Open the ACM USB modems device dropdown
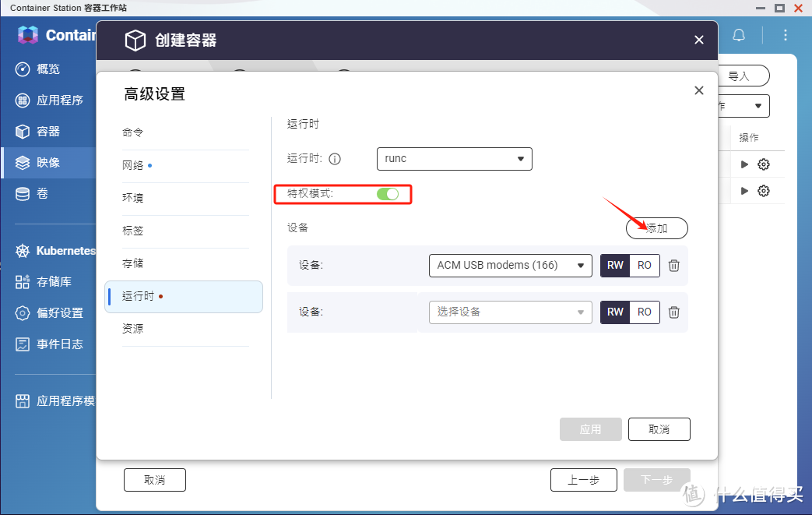Viewport: 812px width, 515px height. click(x=510, y=265)
